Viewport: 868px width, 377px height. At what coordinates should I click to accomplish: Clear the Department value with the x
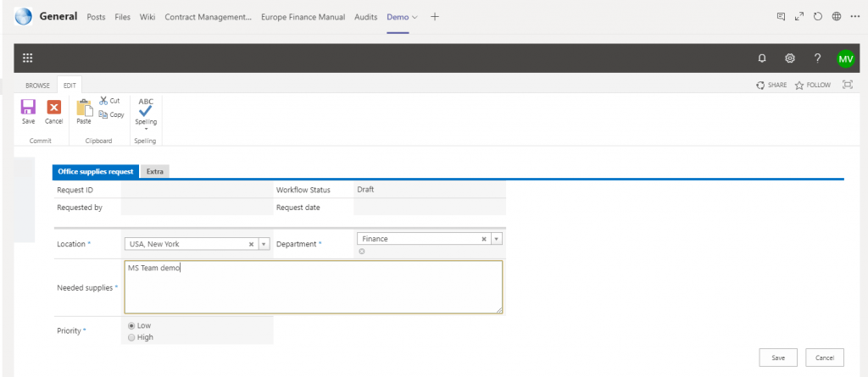coord(484,239)
